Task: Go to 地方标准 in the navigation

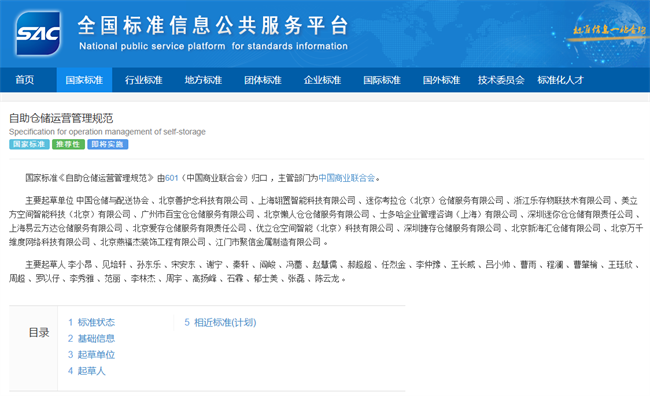Action: coord(203,80)
